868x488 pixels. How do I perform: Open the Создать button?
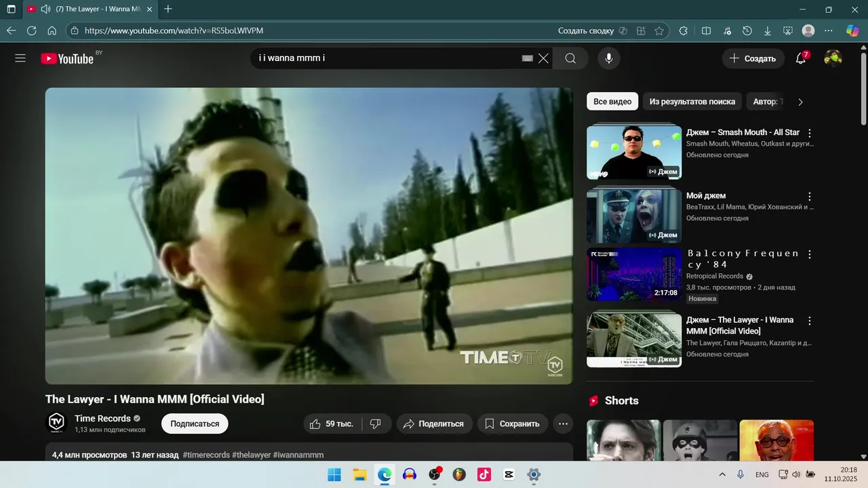753,58
